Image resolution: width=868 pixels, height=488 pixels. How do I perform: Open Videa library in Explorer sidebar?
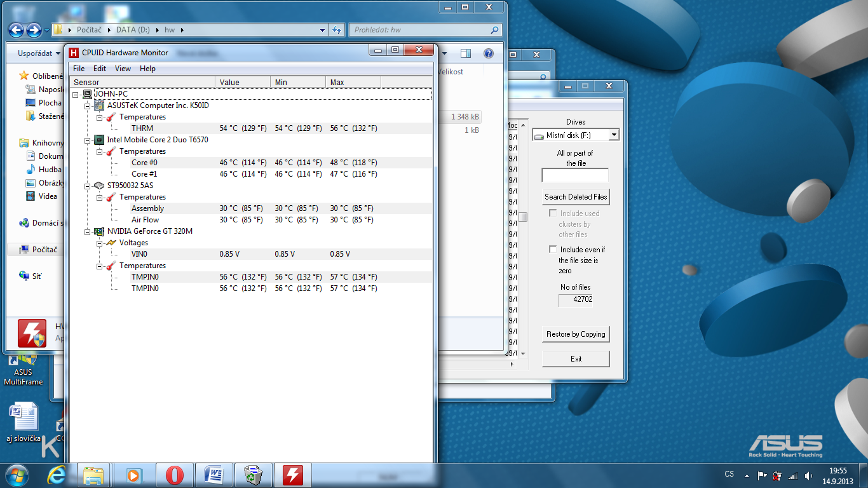(x=41, y=196)
